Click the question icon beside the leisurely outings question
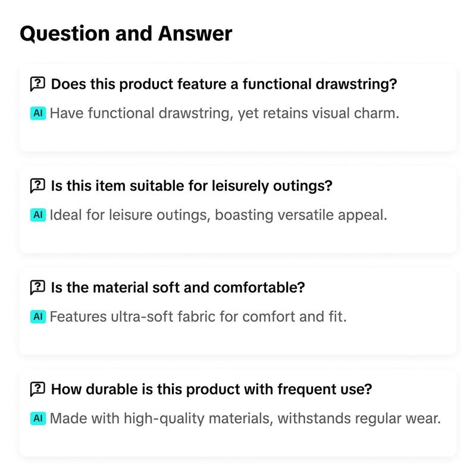The image size is (476, 476). 37,186
